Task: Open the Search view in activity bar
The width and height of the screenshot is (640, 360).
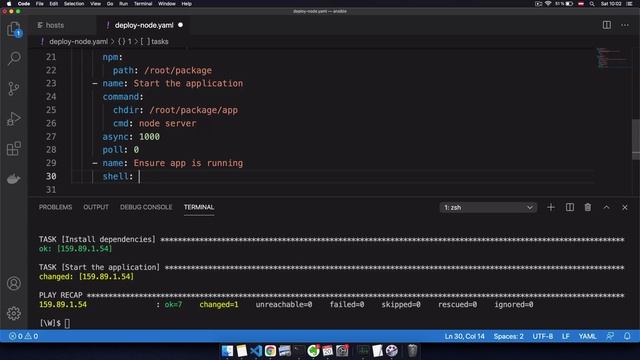Action: pyautogui.click(x=14, y=58)
